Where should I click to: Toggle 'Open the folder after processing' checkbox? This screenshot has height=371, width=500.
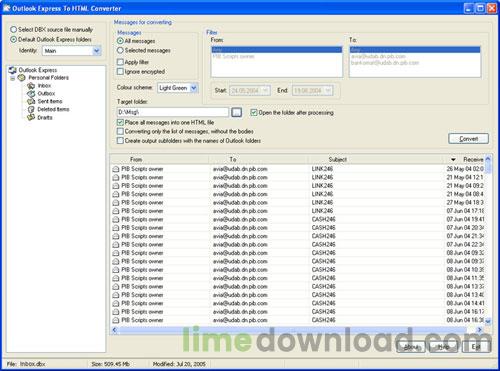click(254, 113)
